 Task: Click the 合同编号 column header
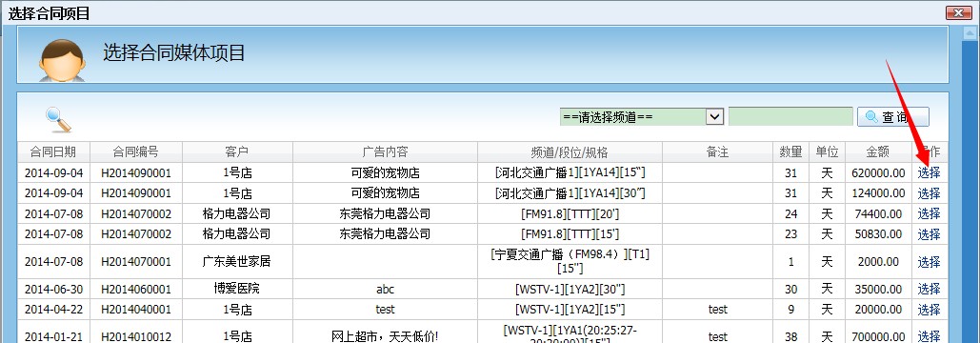click(136, 151)
